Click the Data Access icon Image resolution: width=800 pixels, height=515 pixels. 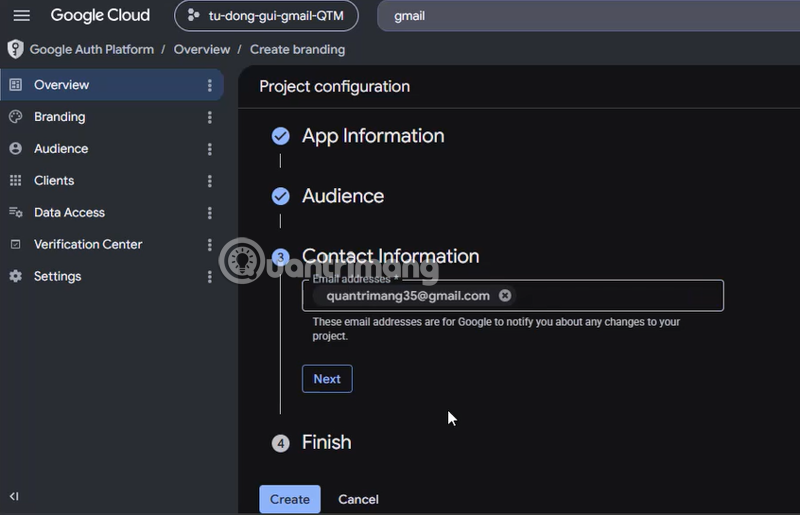(x=16, y=212)
